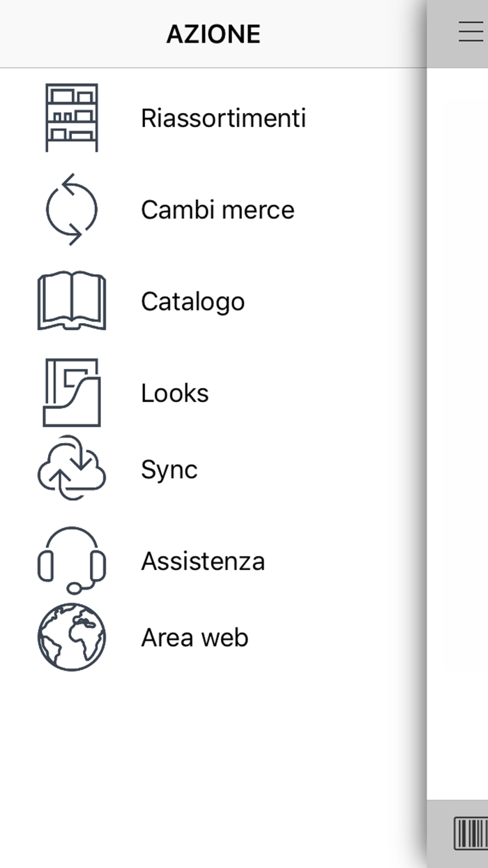Open Riassortimenti from the menu
This screenshot has height=868, width=488.
click(x=223, y=117)
